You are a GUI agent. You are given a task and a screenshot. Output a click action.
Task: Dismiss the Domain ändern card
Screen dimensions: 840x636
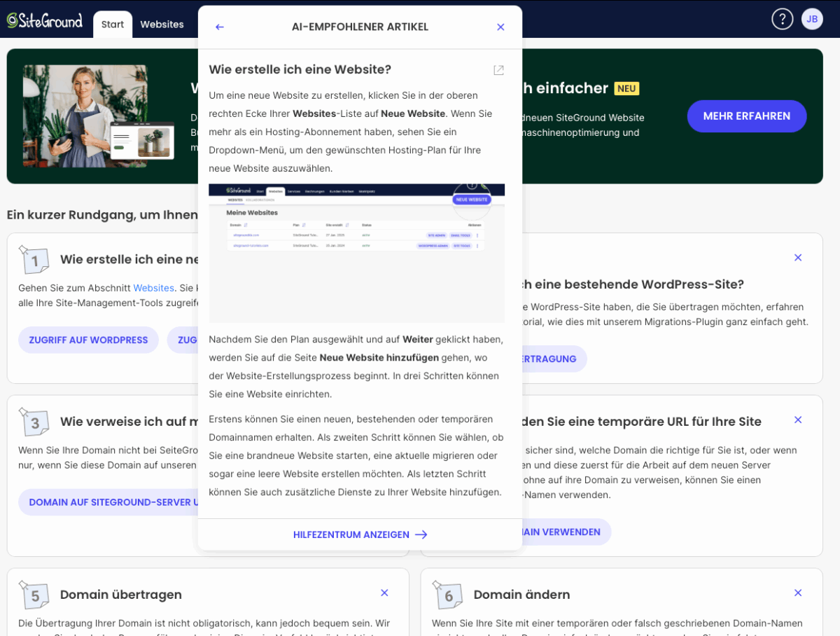[x=797, y=593]
